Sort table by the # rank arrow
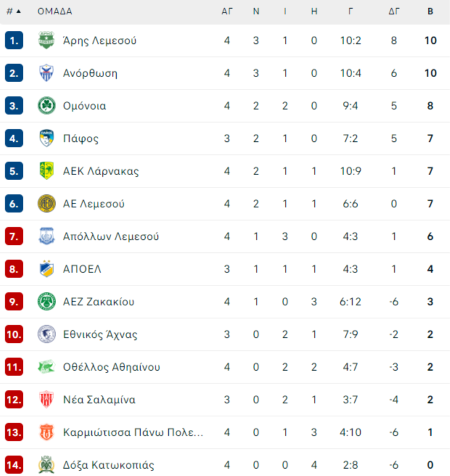450x476 pixels. 18,11
